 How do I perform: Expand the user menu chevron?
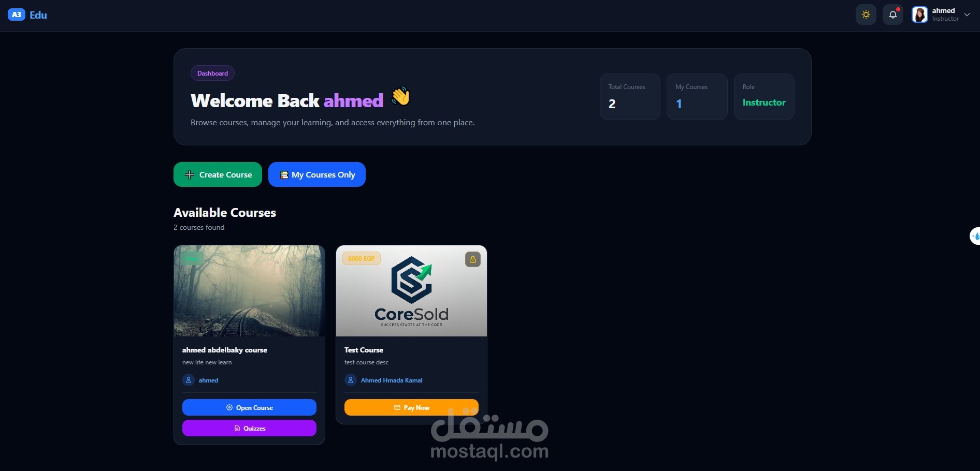point(967,14)
